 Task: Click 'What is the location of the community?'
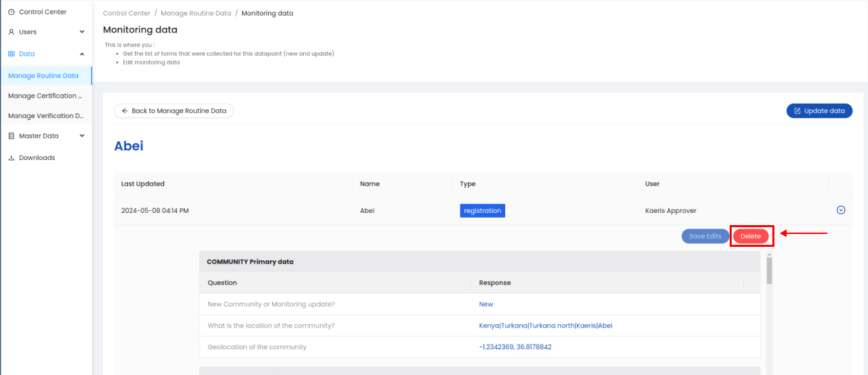271,325
